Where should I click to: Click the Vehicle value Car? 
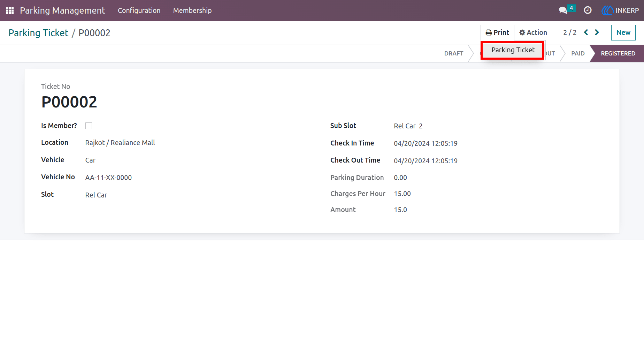click(x=90, y=160)
